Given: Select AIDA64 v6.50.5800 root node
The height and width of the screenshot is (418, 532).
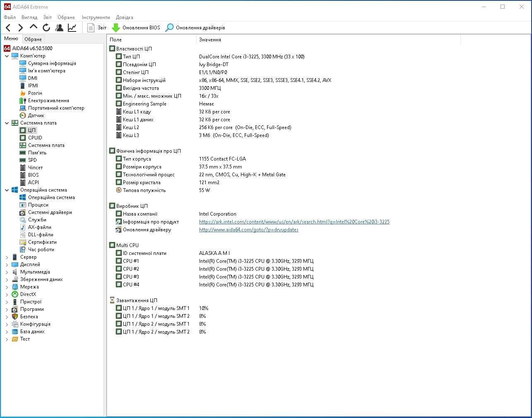Looking at the screenshot, I should (32, 48).
